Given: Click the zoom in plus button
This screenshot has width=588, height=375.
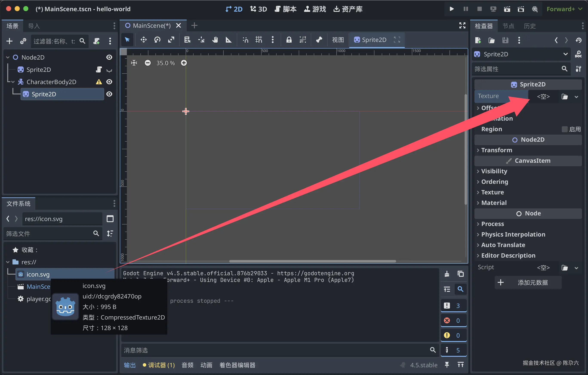Looking at the screenshot, I should point(184,63).
